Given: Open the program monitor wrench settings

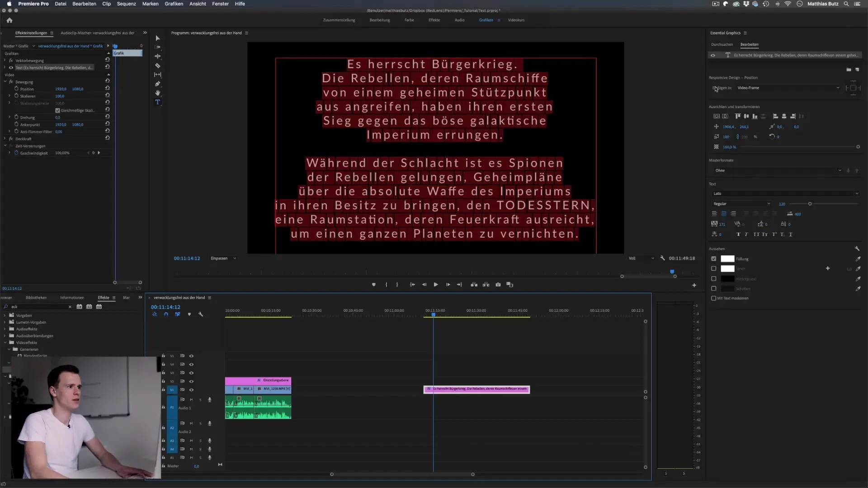Looking at the screenshot, I should [x=662, y=258].
